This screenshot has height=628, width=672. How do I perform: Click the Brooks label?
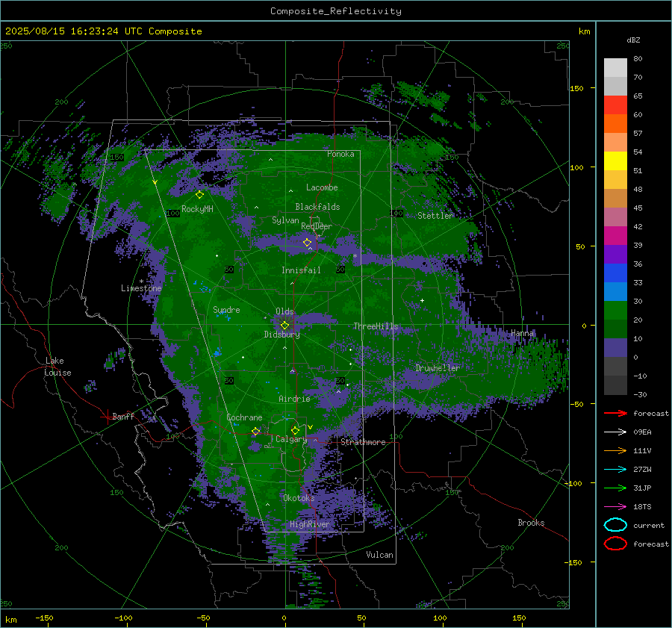pyautogui.click(x=531, y=523)
